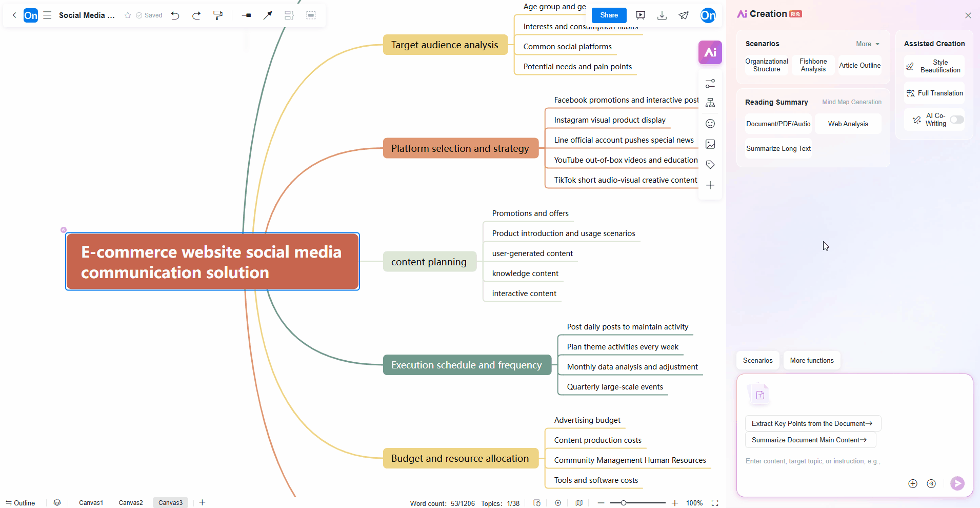Enable the AI Co-Writing switch
Screen dimensions: 980x508
tap(956, 120)
